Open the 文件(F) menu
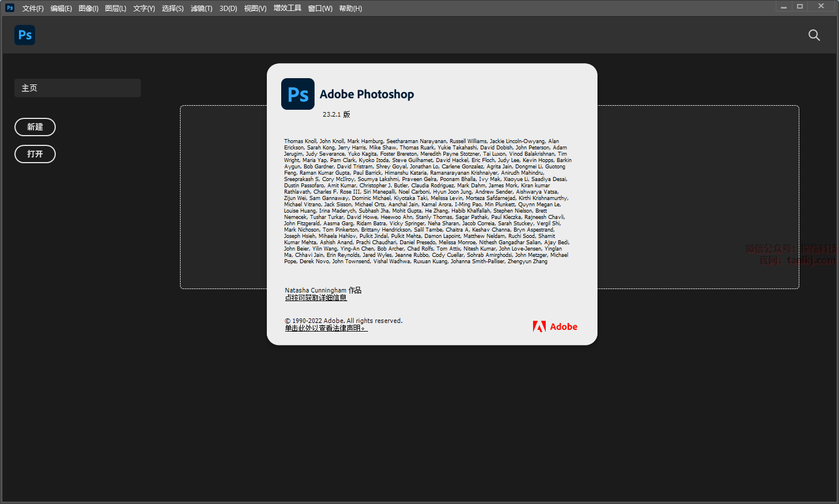The height and width of the screenshot is (504, 839). click(33, 9)
